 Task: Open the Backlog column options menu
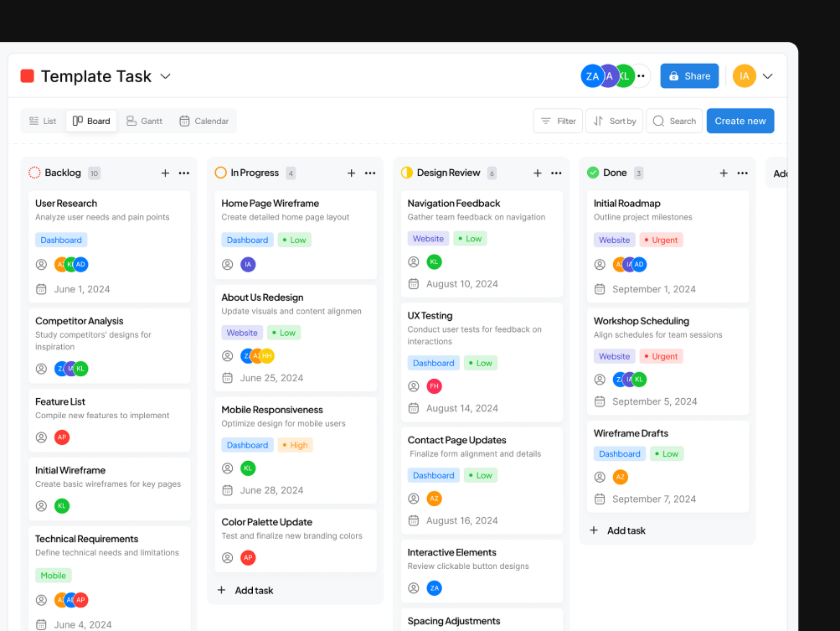[x=184, y=173]
